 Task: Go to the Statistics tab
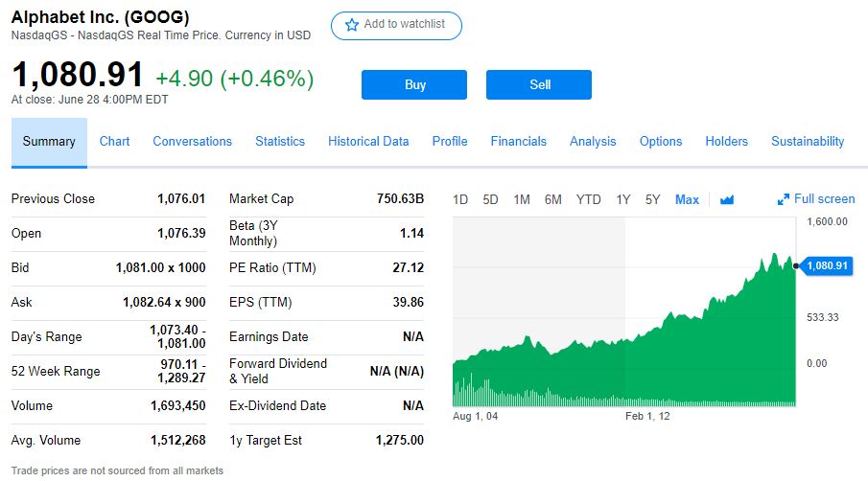coord(280,142)
